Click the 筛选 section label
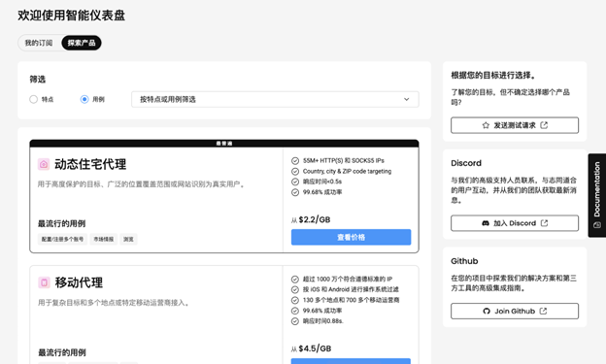 pos(38,80)
